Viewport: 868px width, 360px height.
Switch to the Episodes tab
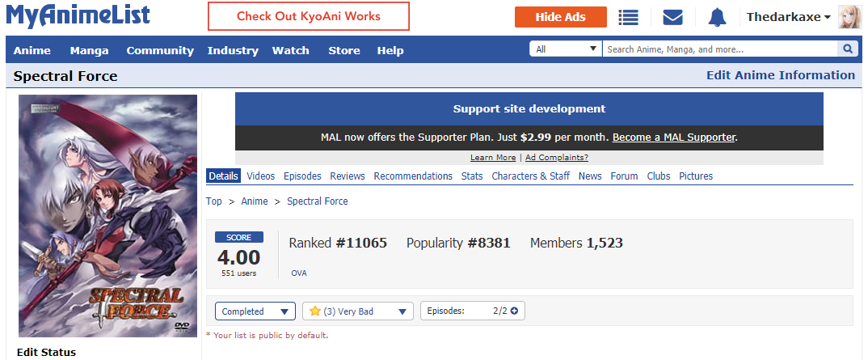(302, 176)
